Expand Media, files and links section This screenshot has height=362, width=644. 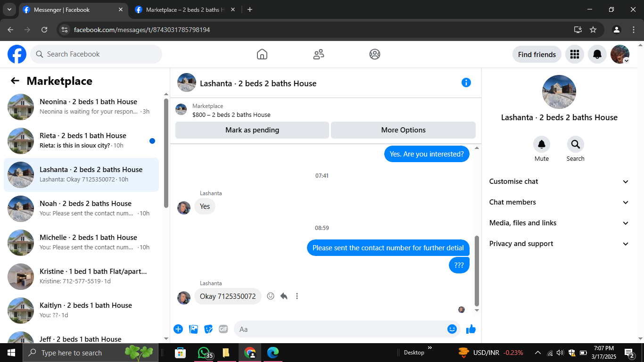pos(559,223)
